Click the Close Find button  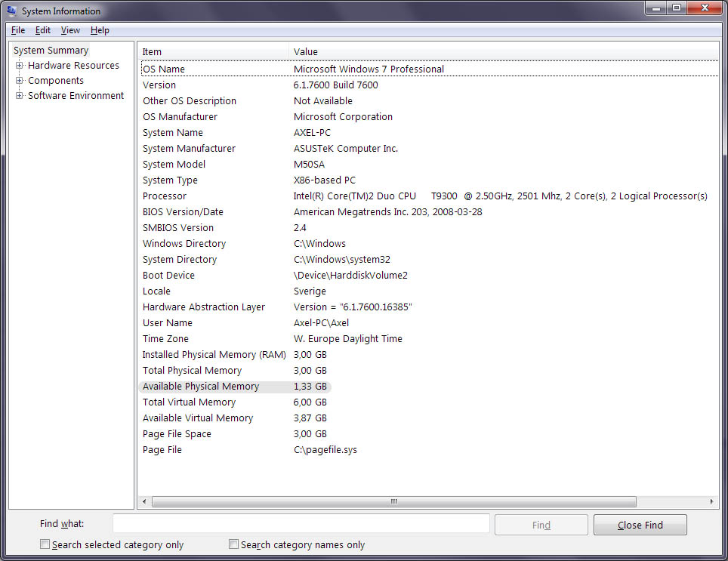[640, 525]
